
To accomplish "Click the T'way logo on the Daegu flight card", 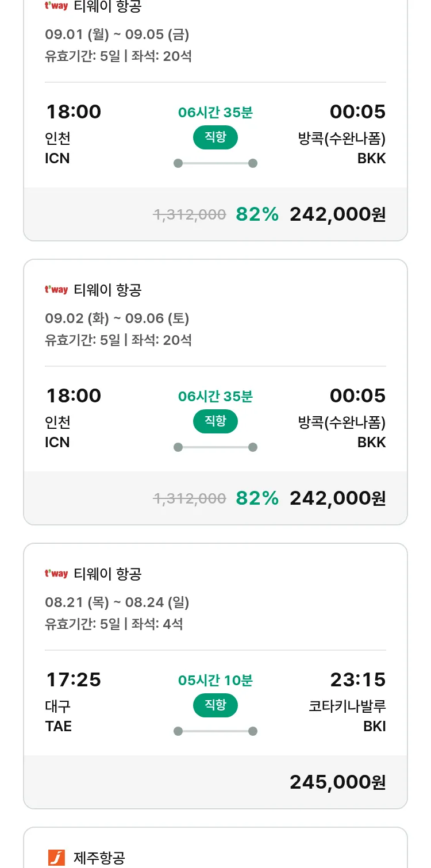I will [56, 574].
